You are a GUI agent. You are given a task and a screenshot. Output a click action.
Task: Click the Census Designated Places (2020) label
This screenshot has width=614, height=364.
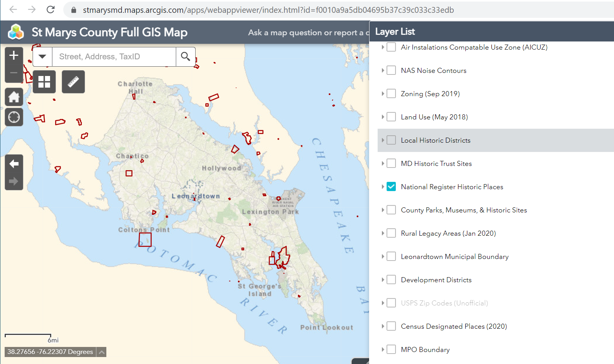click(x=454, y=326)
